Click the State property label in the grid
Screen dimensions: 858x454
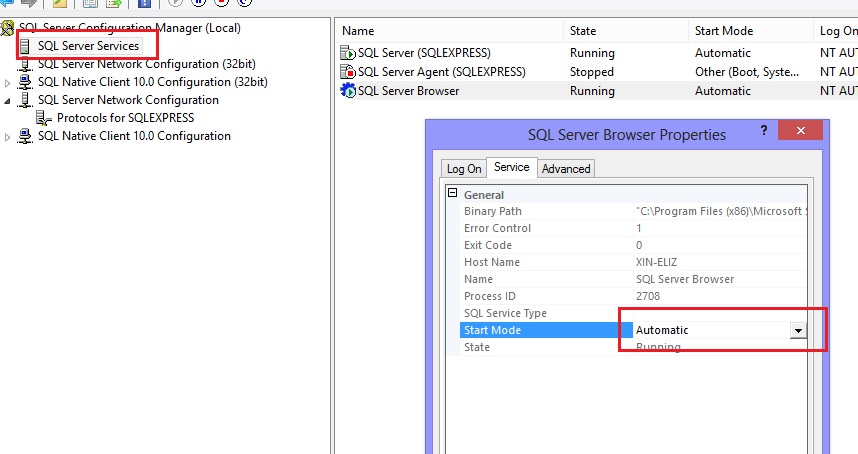pyautogui.click(x=477, y=347)
